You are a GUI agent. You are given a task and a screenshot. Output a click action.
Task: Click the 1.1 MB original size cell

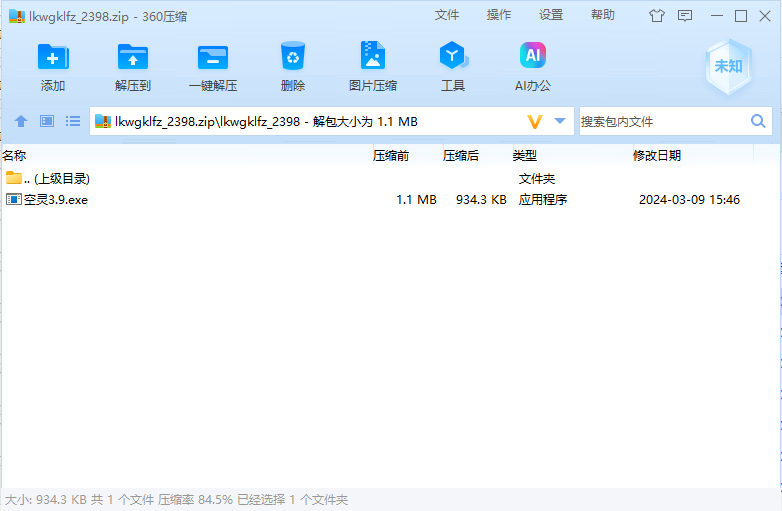point(416,200)
